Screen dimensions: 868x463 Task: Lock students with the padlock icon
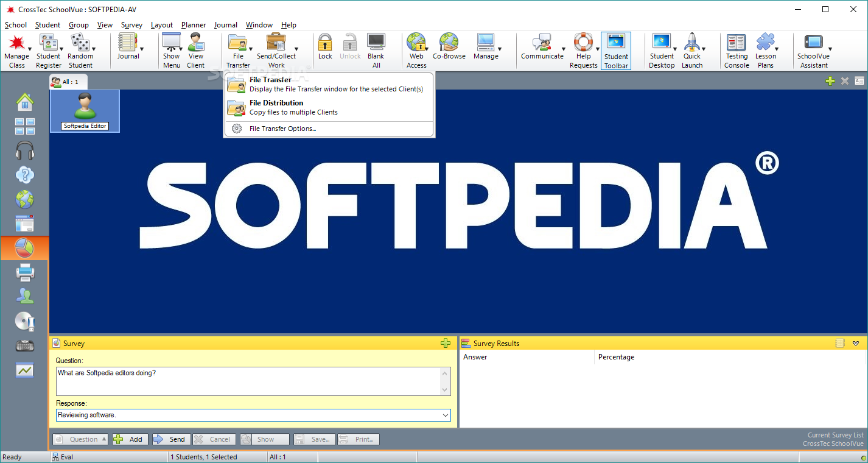coord(325,43)
